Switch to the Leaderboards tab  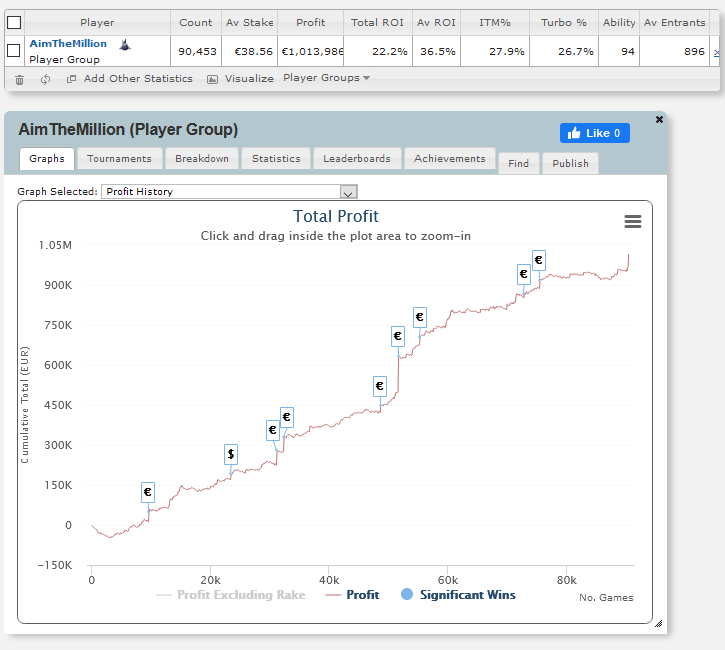[357, 159]
